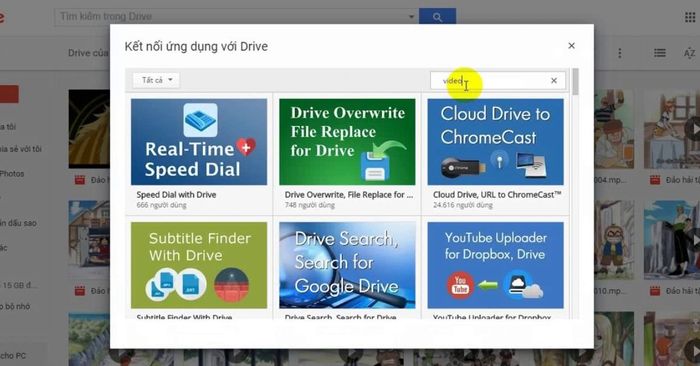The width and height of the screenshot is (700, 366).
Task: Close the 'Kết nối ứng dụng với Drive' dialog
Action: [571, 46]
